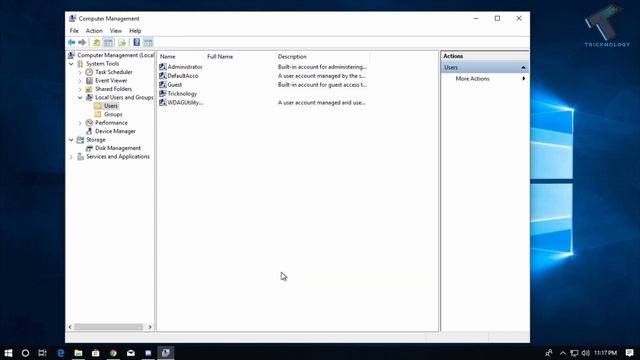Click the left arrow of tree scrollbar
The height and width of the screenshot is (360, 640).
click(70, 327)
